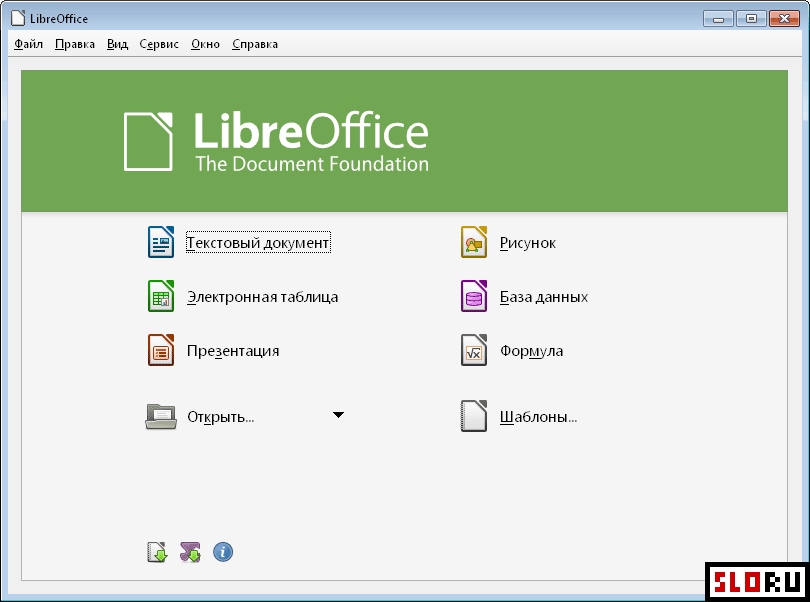Expand the Открыть recent documents arrow
Screen dimensions: 810x602
pyautogui.click(x=338, y=415)
